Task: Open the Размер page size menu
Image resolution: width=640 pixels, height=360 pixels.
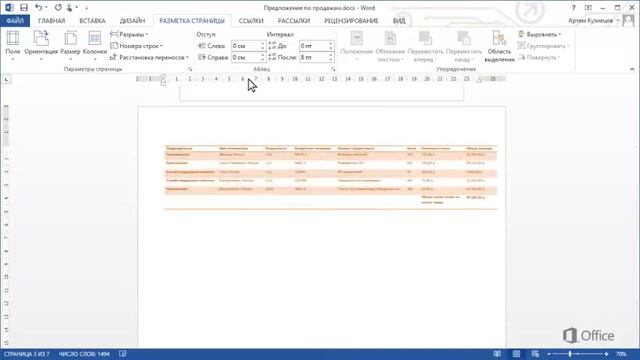Action: 70,46
